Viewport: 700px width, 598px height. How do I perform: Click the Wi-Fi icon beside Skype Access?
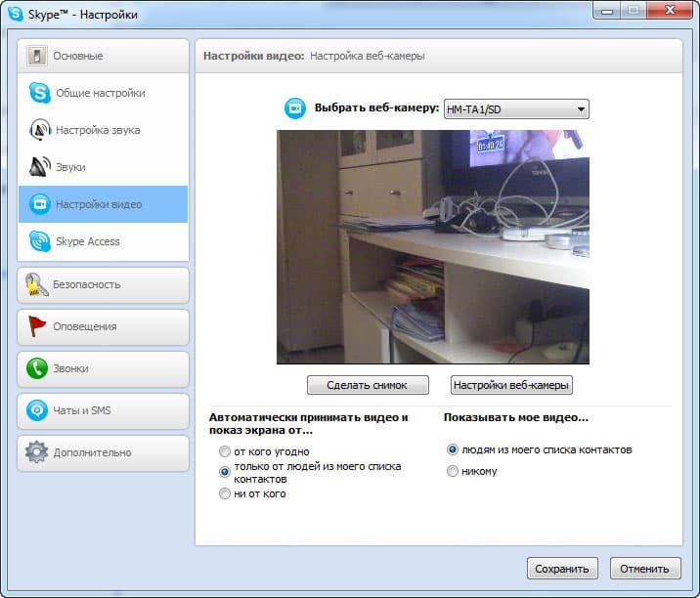(40, 241)
